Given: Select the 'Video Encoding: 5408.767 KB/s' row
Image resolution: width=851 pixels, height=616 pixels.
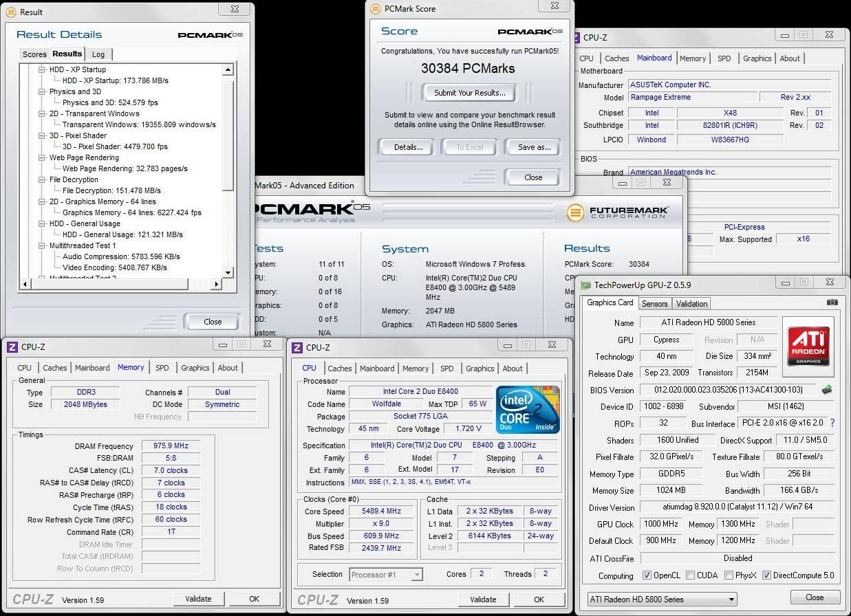Looking at the screenshot, I should click(114, 267).
